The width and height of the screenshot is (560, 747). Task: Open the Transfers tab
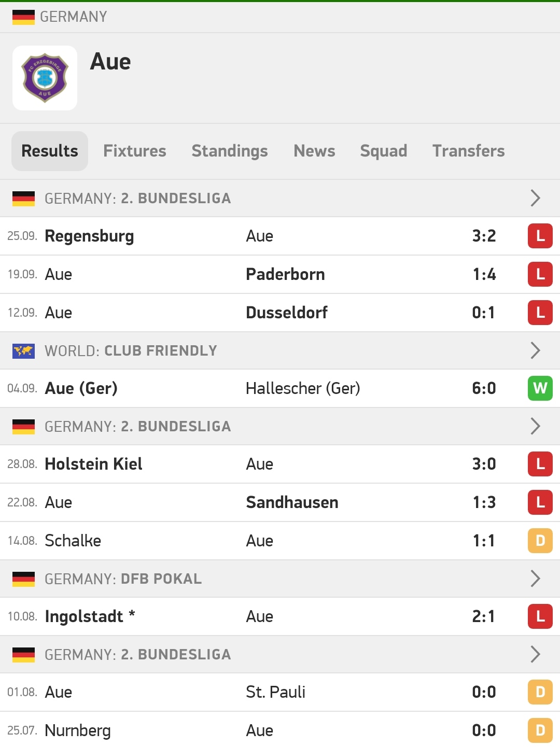[469, 151]
